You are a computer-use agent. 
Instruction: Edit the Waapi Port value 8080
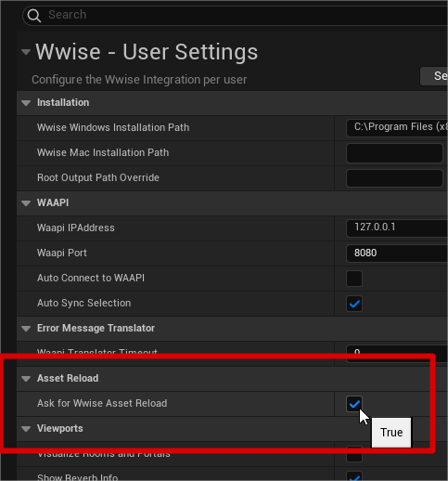pos(397,253)
